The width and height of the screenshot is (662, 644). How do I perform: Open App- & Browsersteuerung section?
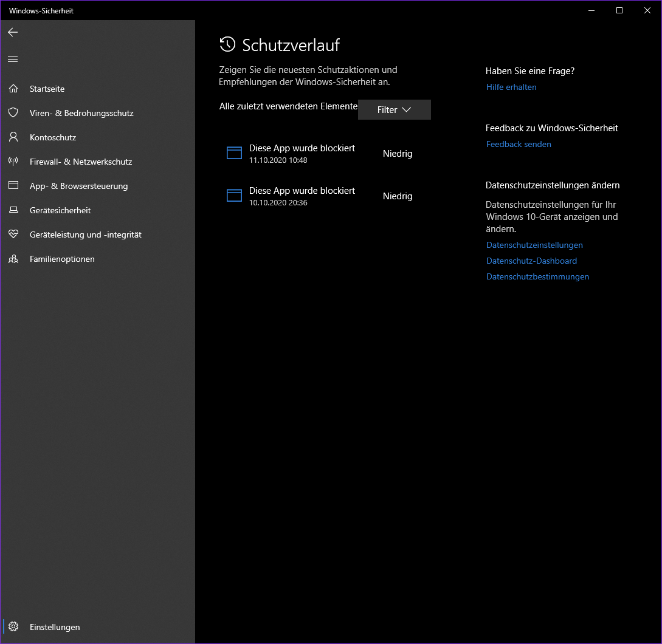tap(97, 186)
